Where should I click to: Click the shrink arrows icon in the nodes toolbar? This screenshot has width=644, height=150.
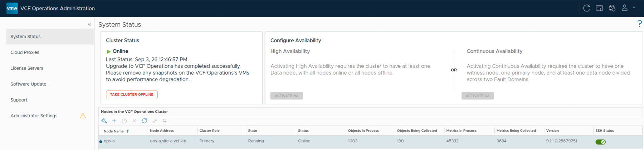[x=155, y=121]
